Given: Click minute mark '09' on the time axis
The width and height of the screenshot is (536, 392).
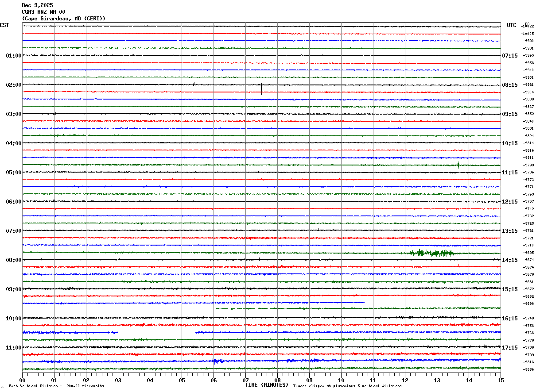Looking at the screenshot, I should coord(309,380).
